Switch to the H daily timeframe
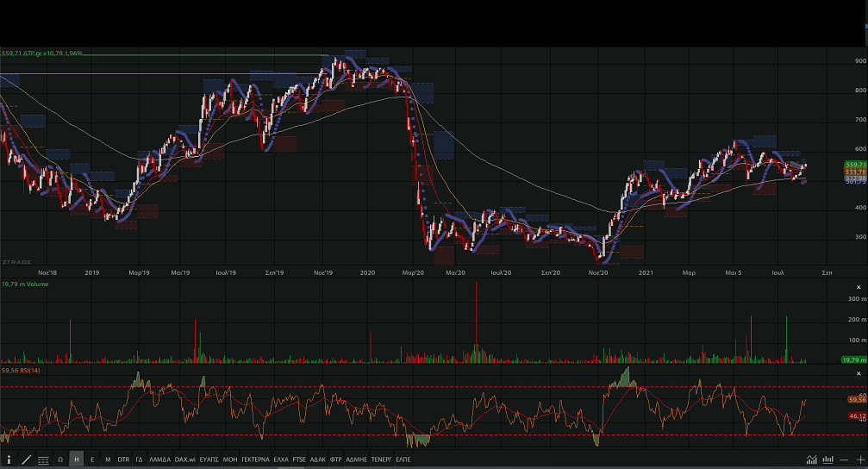This screenshot has width=868, height=469. pyautogui.click(x=77, y=460)
